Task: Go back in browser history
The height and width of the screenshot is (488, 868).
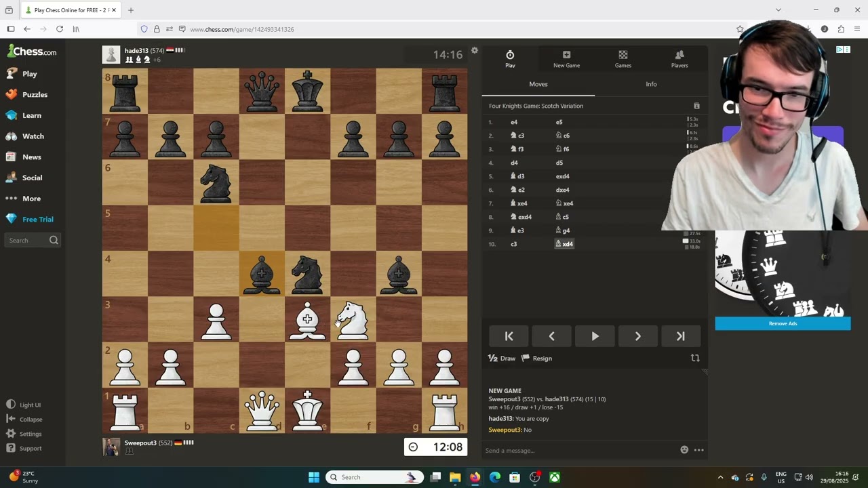Action: point(26,29)
